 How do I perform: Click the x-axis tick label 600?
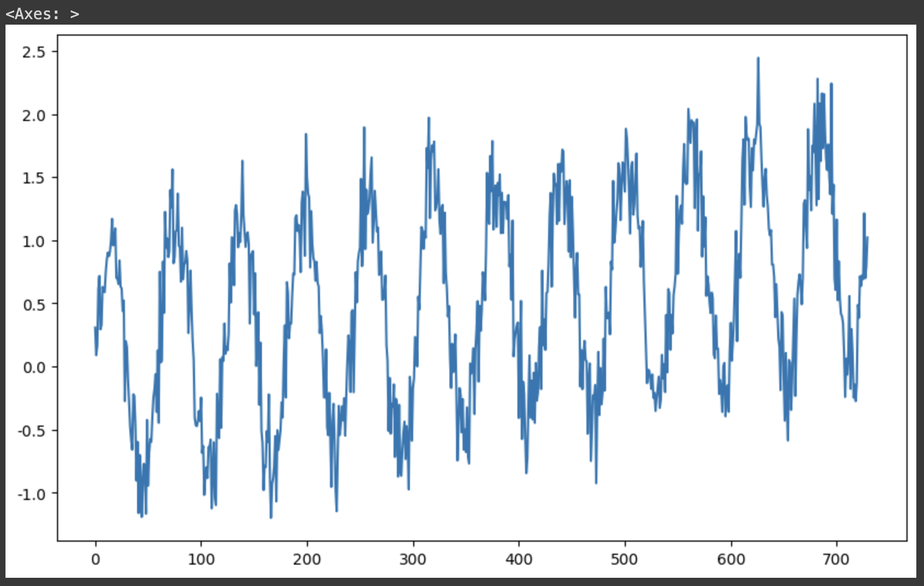click(731, 559)
